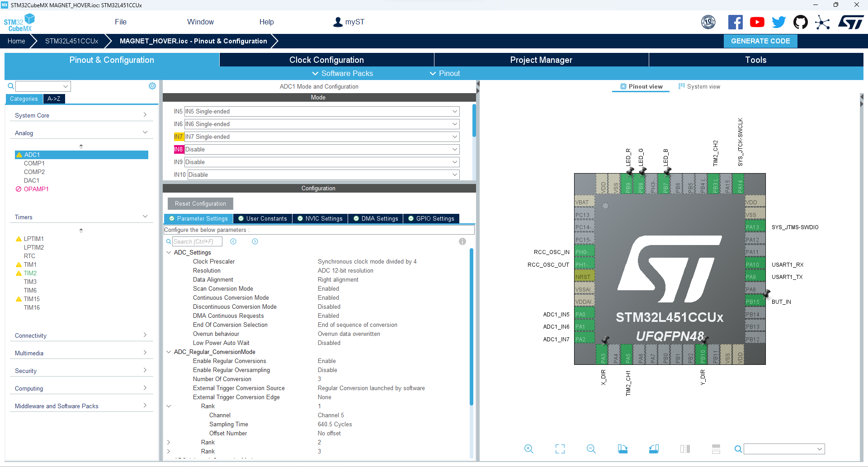Open the Window menu

coord(200,22)
